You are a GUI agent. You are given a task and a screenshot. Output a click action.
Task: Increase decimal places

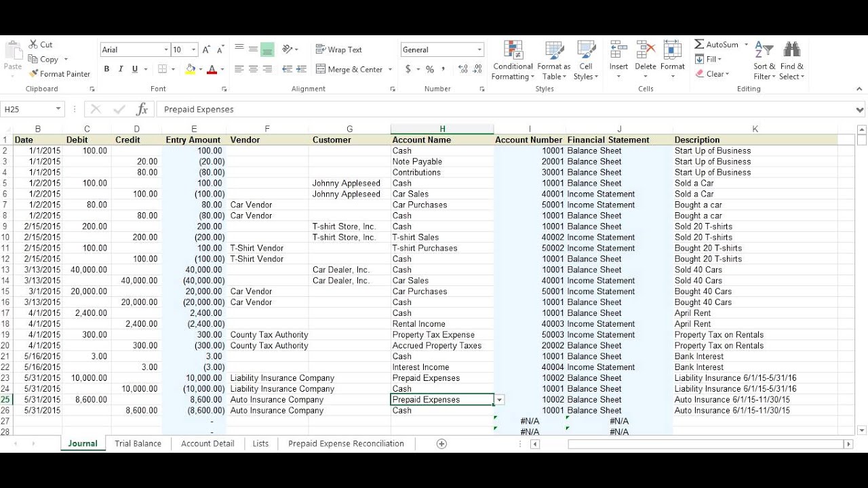[x=463, y=69]
